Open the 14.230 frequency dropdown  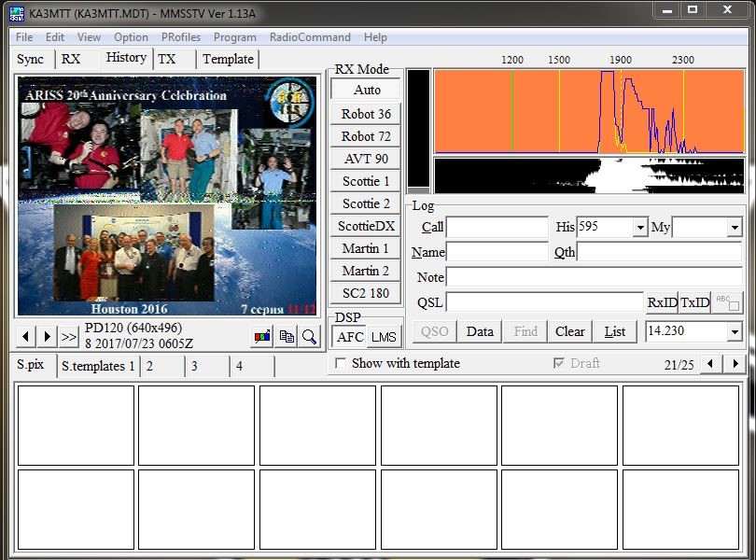point(735,331)
